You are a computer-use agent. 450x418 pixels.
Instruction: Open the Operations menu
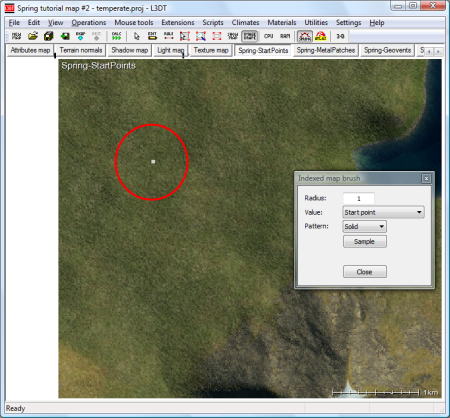89,23
